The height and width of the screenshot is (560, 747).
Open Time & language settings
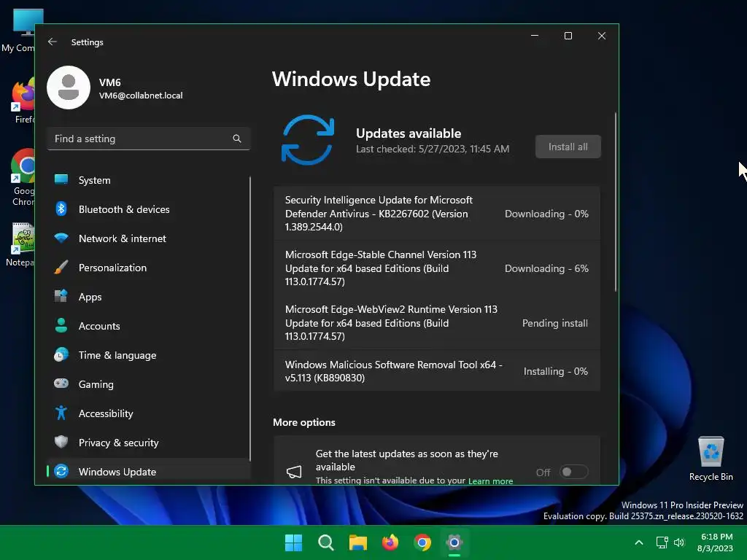pyautogui.click(x=148, y=355)
